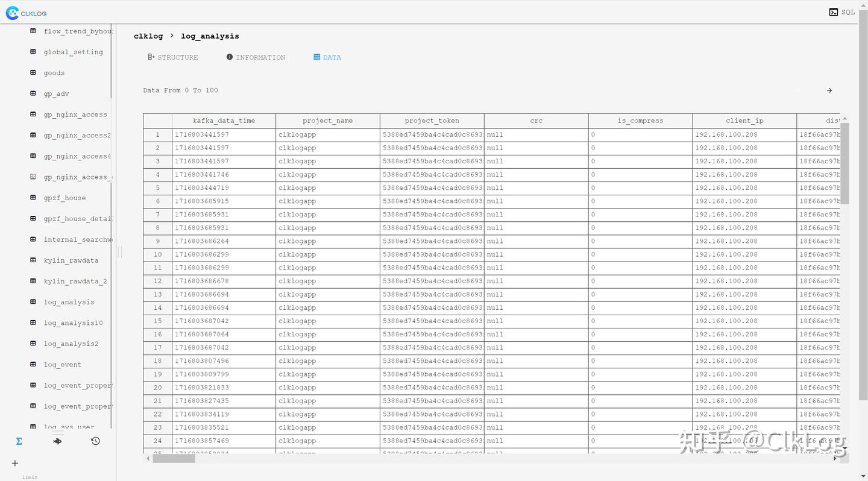Click the table icon beside global_setting
Image resolution: width=868 pixels, height=481 pixels.
pos(33,52)
